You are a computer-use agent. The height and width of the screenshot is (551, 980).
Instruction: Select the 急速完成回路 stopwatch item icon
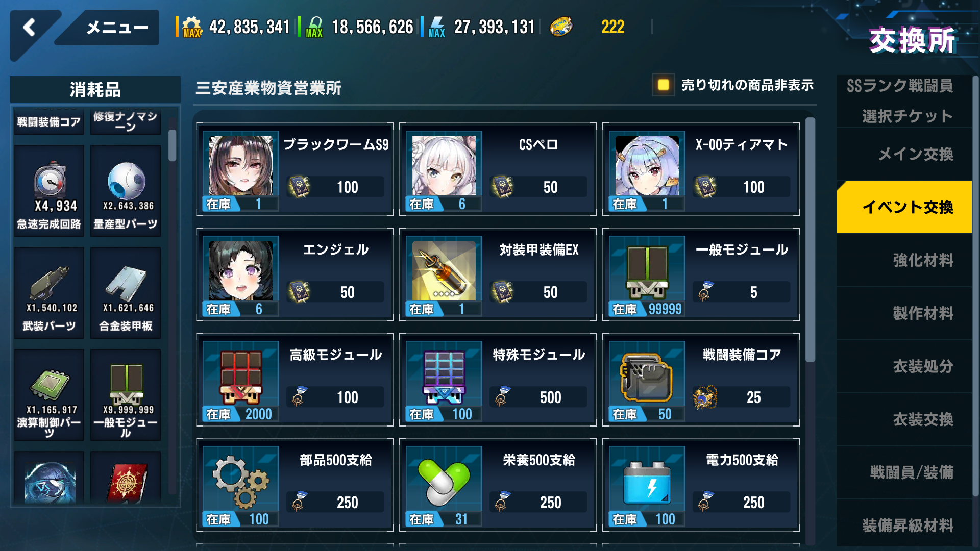[50, 180]
